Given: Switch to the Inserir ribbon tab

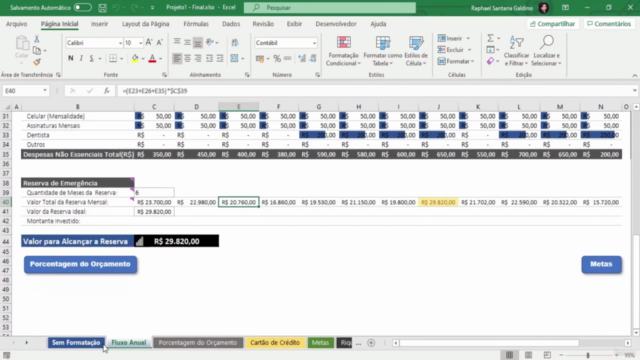Looking at the screenshot, I should pyautogui.click(x=100, y=24).
